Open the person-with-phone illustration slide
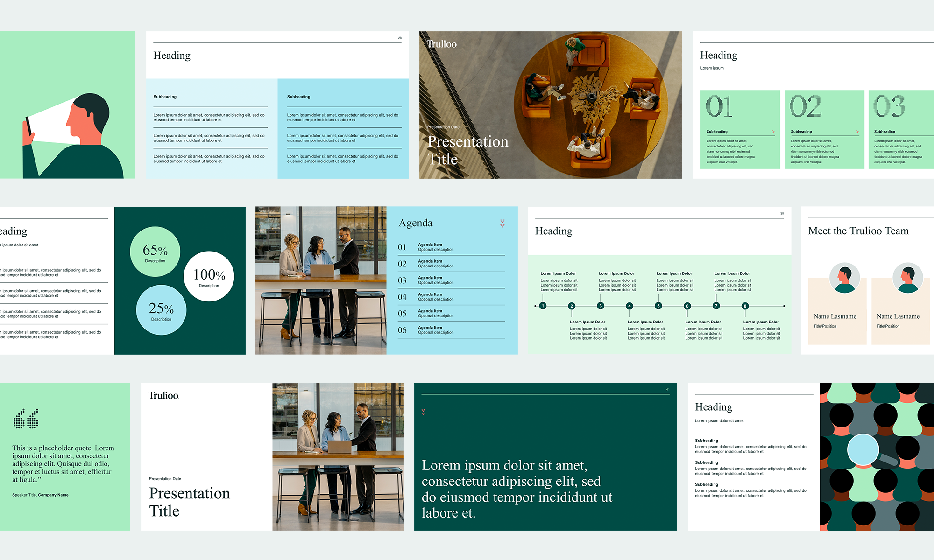The image size is (934, 560). [68, 105]
